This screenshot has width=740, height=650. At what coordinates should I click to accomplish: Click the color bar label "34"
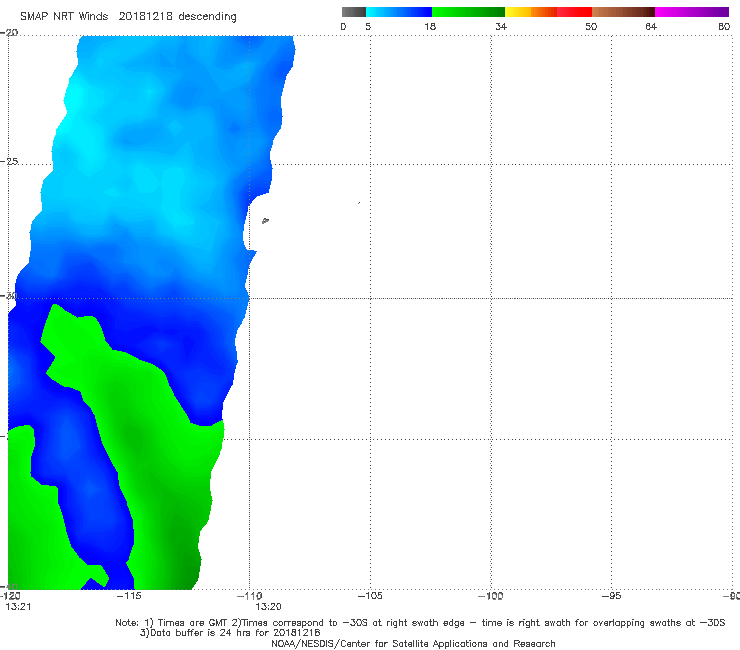pos(501,26)
